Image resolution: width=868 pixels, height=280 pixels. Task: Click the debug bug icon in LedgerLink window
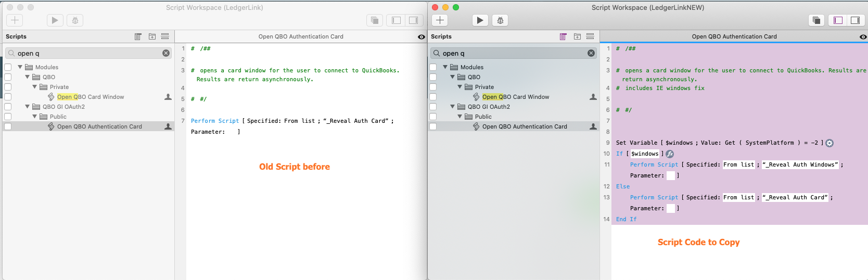click(x=75, y=20)
